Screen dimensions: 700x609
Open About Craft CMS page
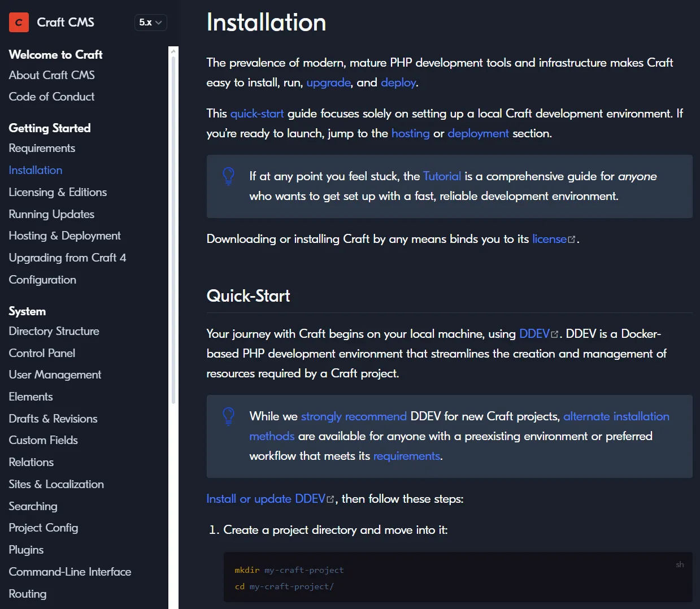tap(52, 75)
